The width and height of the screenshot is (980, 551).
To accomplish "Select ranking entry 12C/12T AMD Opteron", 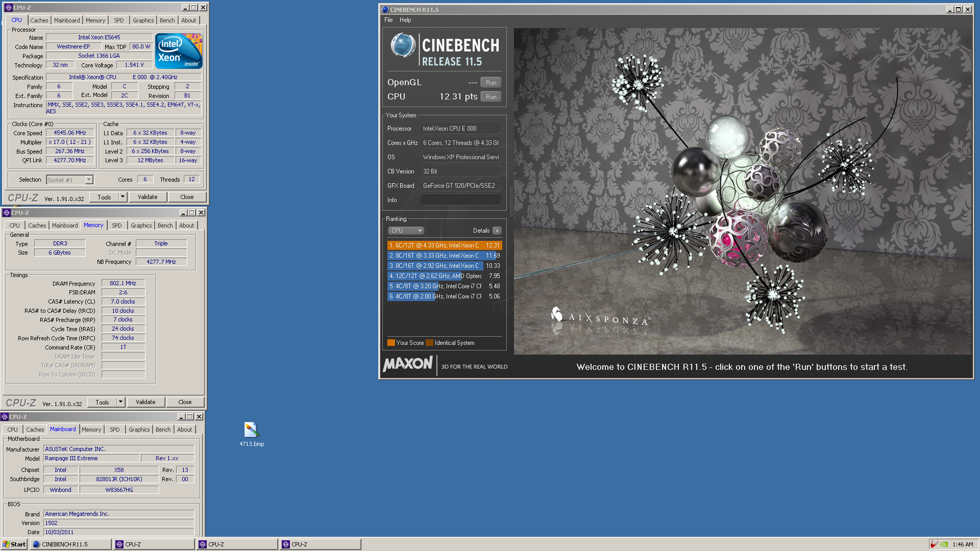I will [445, 276].
